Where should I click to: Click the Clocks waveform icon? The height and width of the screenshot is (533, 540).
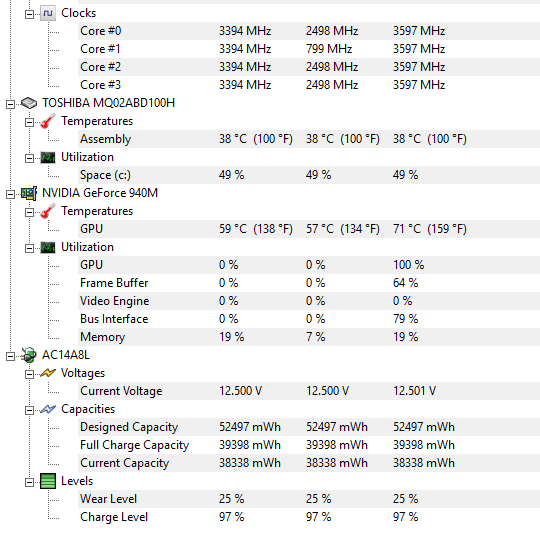click(48, 13)
